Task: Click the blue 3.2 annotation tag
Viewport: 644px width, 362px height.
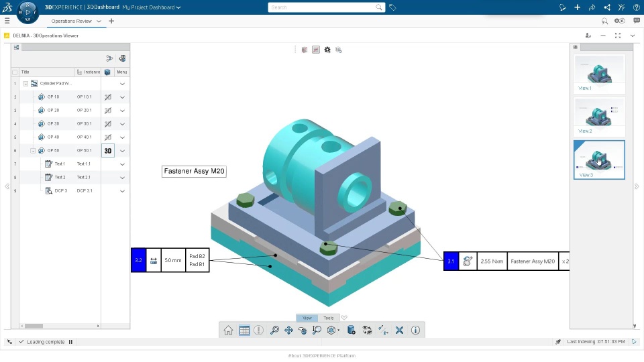Action: 138,260
